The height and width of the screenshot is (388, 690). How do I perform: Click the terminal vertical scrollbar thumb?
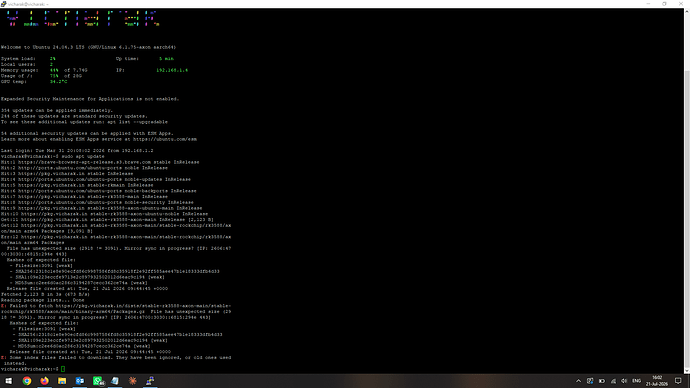tap(687, 219)
